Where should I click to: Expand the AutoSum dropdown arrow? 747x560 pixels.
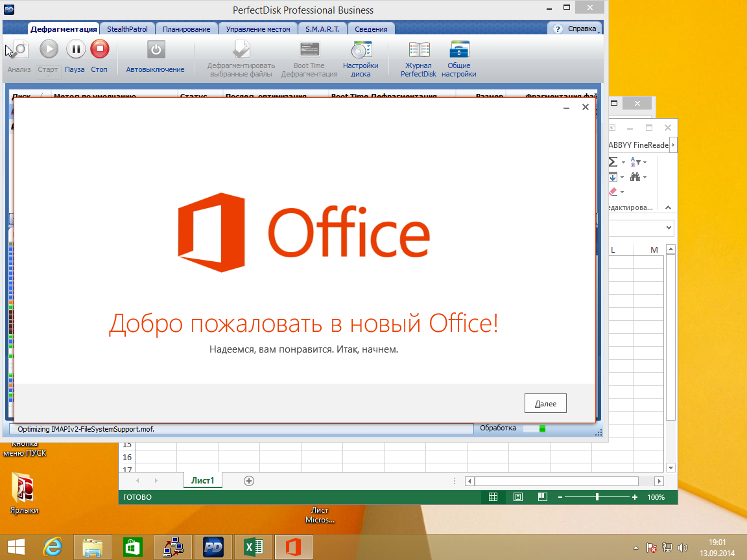click(x=623, y=163)
